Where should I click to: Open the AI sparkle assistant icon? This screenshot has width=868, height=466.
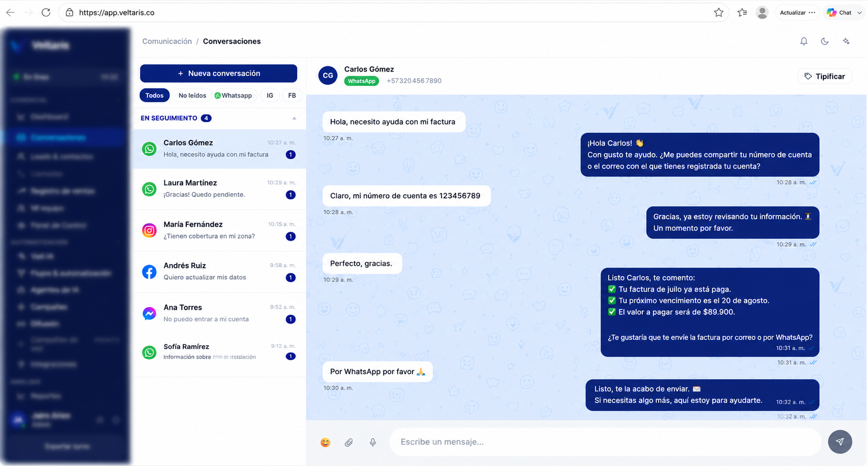pyautogui.click(x=846, y=42)
